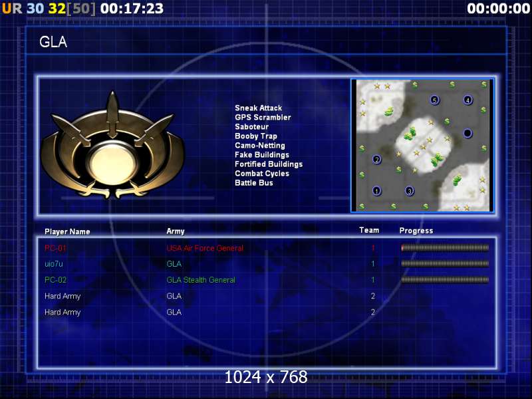Click the Fake Buildings ability text
The width and height of the screenshot is (532, 399).
(262, 155)
